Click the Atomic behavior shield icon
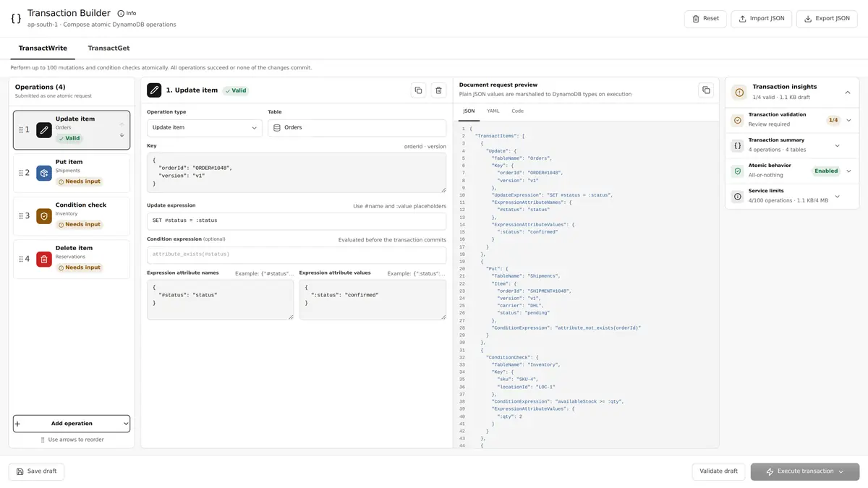 [737, 171]
